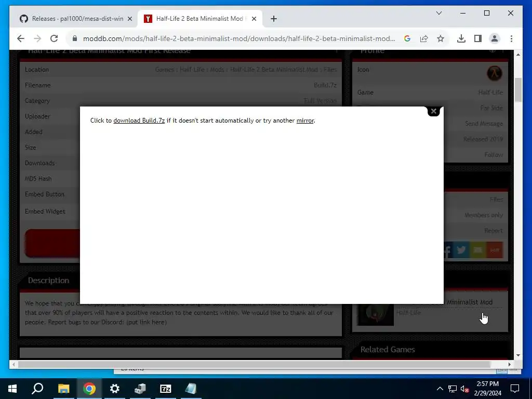
Task: Expand the tab search dropdown
Action: coord(438,13)
